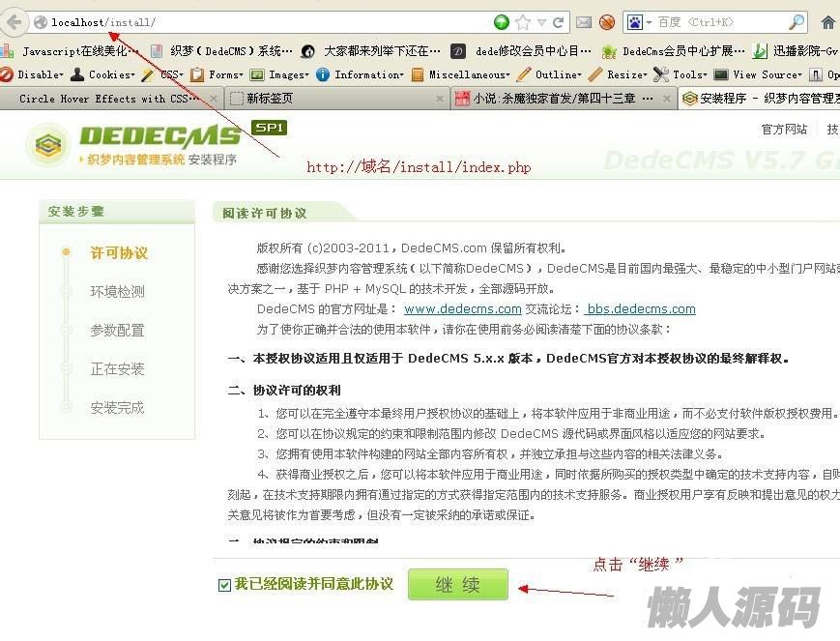The height and width of the screenshot is (641, 840).
Task: Switch to the 小说:杀魔独家首发 tab
Action: [563, 99]
